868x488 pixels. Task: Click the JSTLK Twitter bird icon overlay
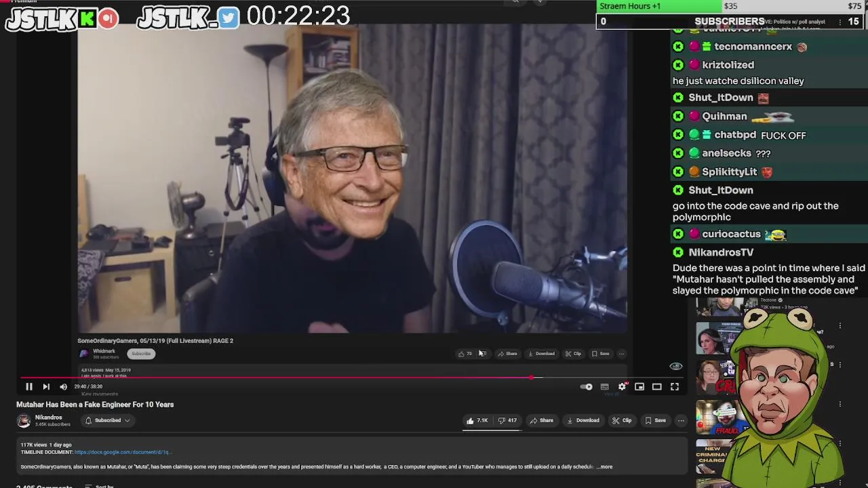(229, 18)
